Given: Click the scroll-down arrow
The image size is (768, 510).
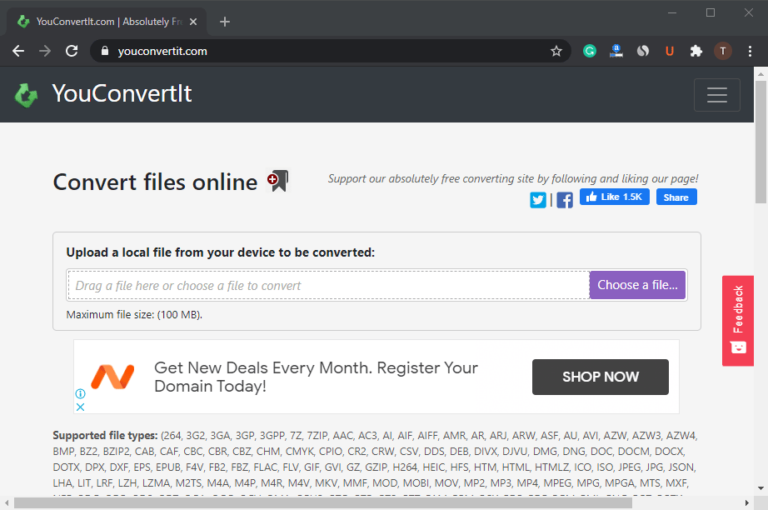Looking at the screenshot, I should pos(760,488).
